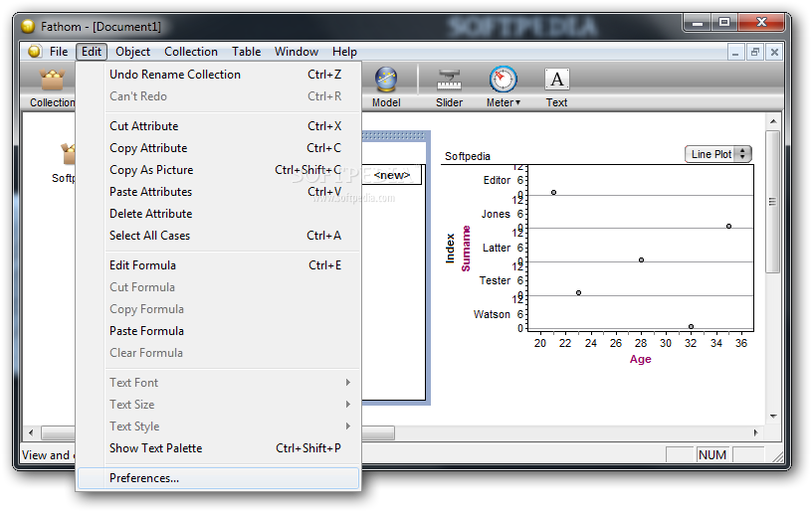The image size is (812, 512).
Task: Click the Fathom document icon beside File
Action: [x=35, y=52]
